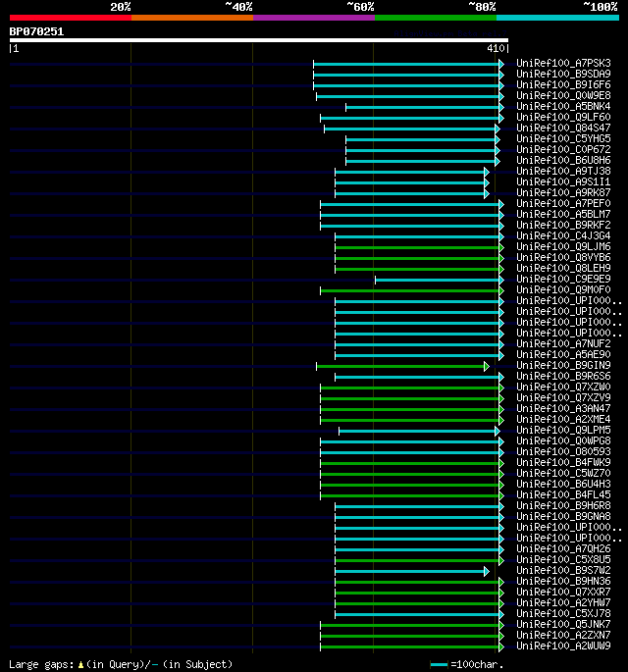The height and width of the screenshot is (672, 628).
Task: Click the short cyan bar for C9E9E9
Action: coord(438,280)
